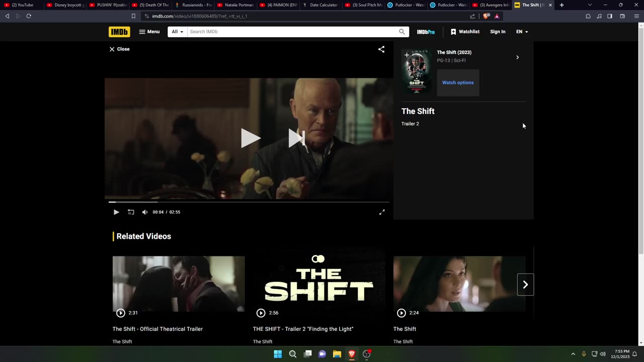Enter fullscreen mode
Image resolution: width=644 pixels, height=362 pixels.
click(x=382, y=212)
